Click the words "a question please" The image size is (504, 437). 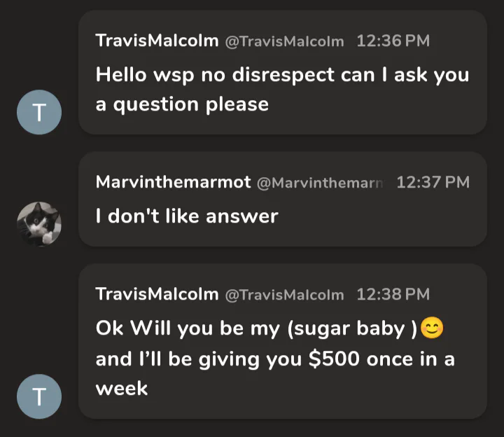(x=182, y=104)
